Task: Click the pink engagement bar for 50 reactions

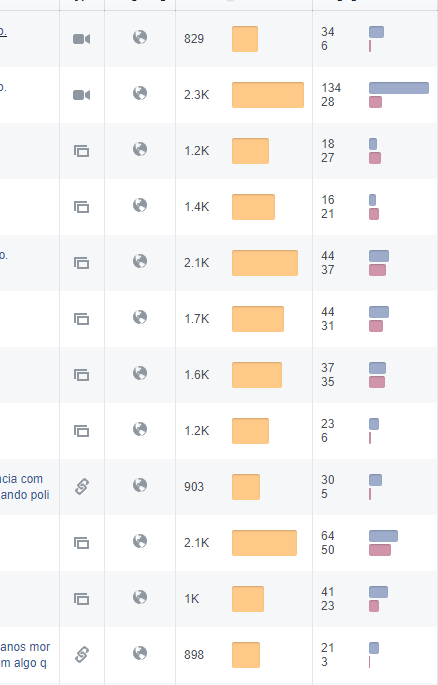Action: click(380, 550)
